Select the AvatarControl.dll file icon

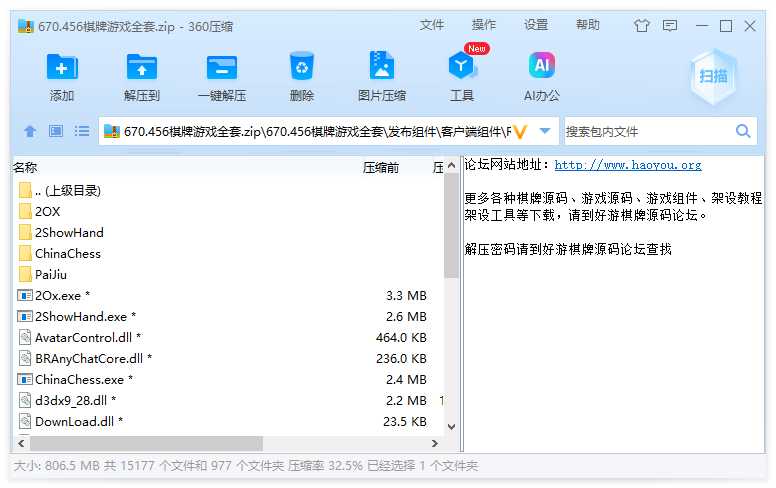coord(25,338)
